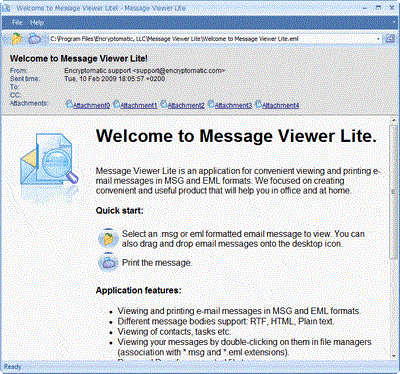The image size is (400, 374).
Task: Click the vertical scrollbar thumb of message body
Action: (x=394, y=192)
